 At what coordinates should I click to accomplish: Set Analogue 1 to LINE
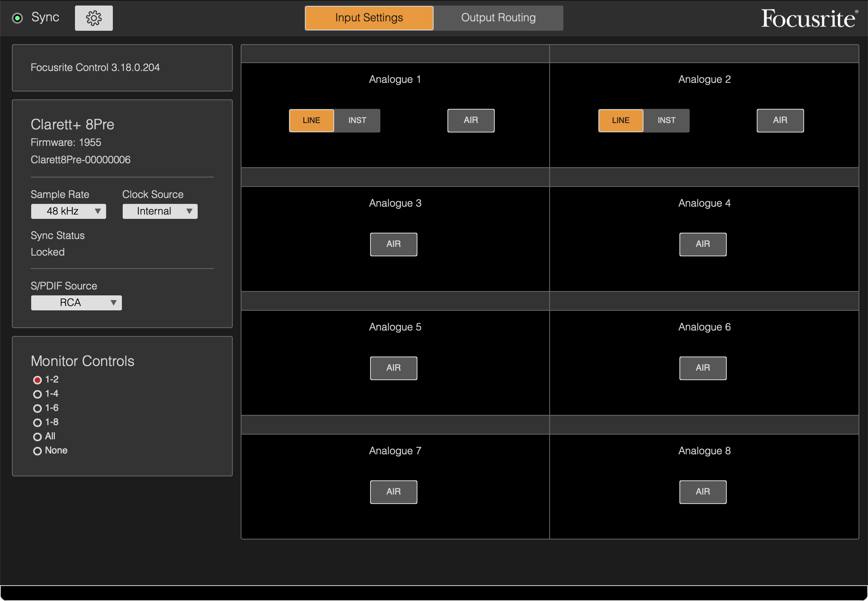(x=312, y=121)
